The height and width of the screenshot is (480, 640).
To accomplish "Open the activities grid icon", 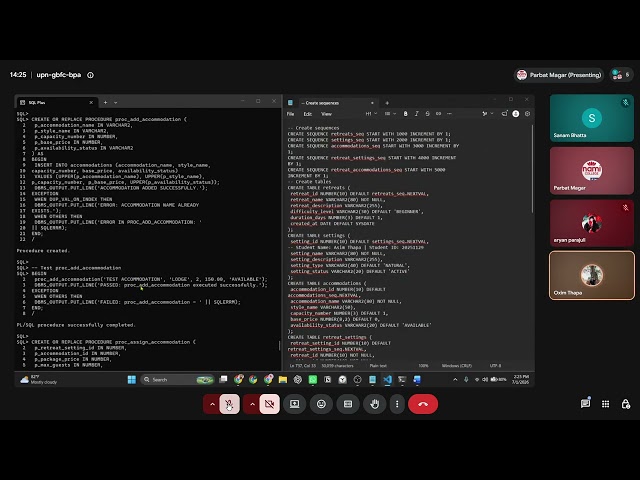I will point(605,404).
